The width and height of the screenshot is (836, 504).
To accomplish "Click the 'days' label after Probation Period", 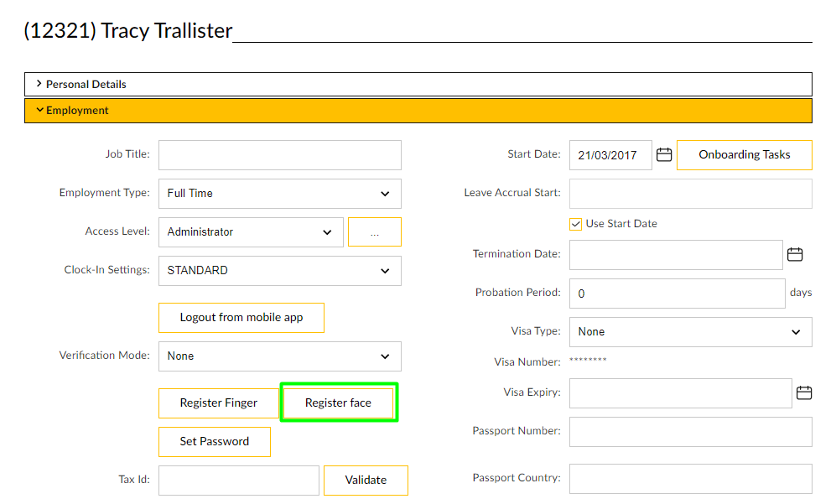I will 801,293.
